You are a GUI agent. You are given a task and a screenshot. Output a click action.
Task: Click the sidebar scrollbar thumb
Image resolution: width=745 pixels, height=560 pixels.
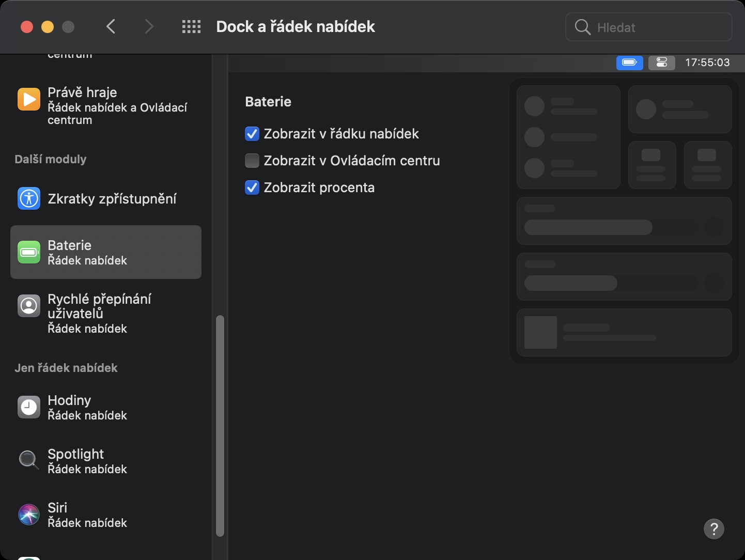(220, 426)
